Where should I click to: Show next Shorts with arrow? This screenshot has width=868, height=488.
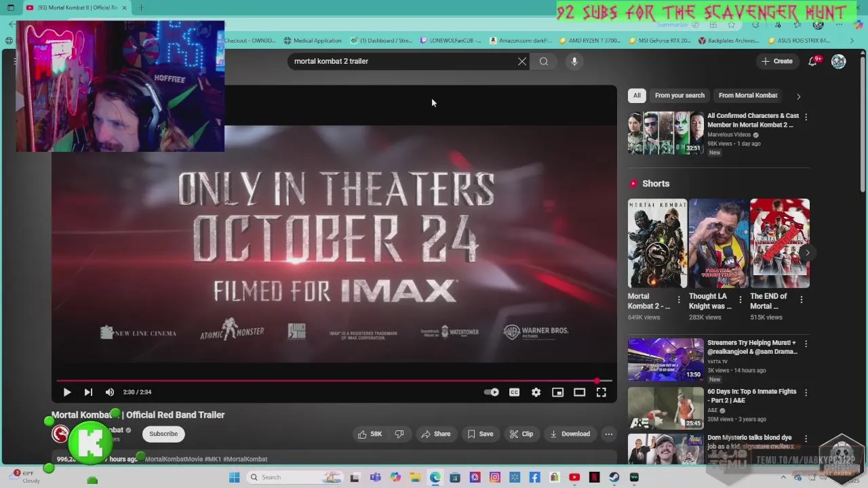807,252
